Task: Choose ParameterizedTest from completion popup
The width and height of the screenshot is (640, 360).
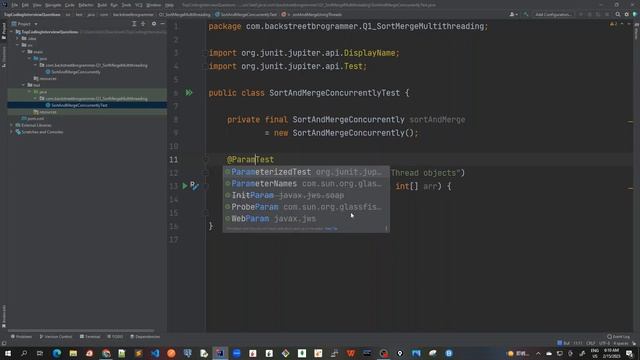Action: click(x=306, y=172)
